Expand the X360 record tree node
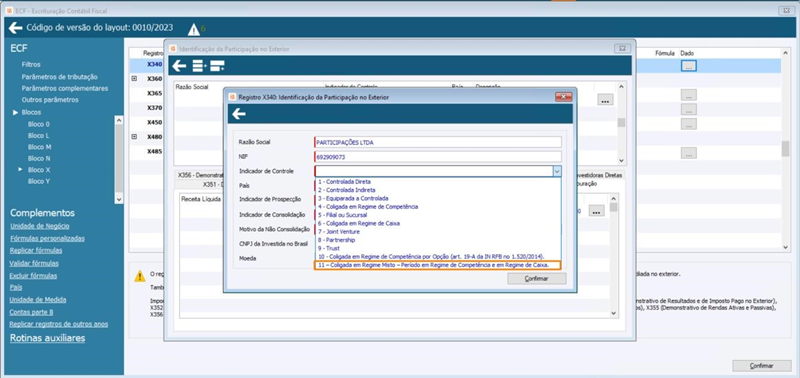This screenshot has width=800, height=378. tap(135, 79)
